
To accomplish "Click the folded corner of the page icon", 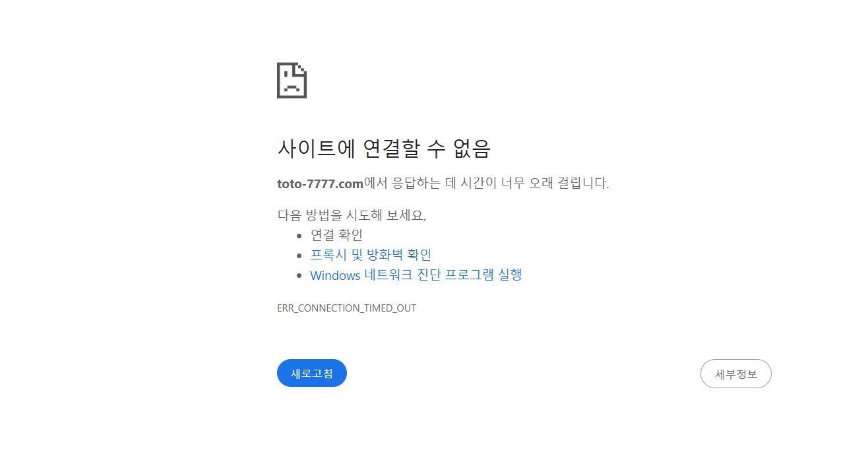I will pyautogui.click(x=301, y=68).
